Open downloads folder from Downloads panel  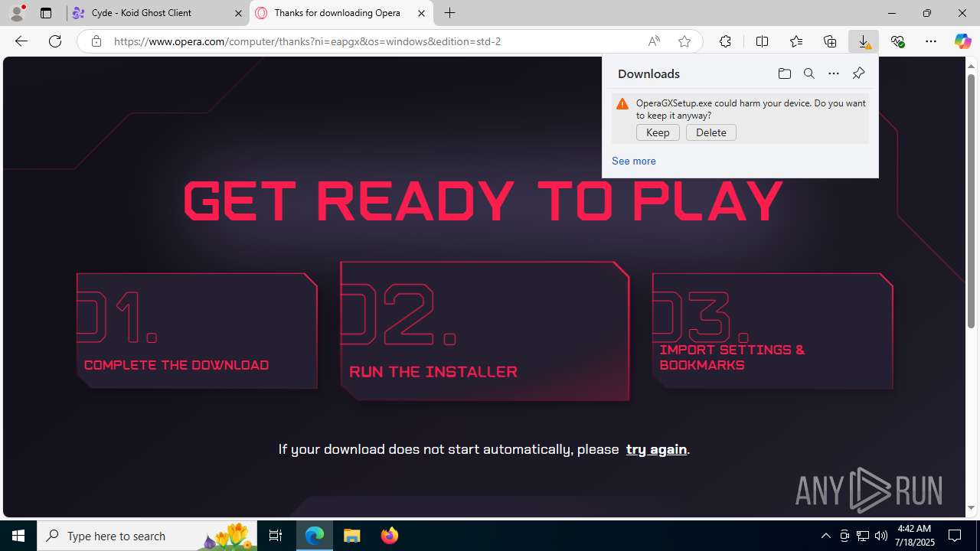click(784, 73)
